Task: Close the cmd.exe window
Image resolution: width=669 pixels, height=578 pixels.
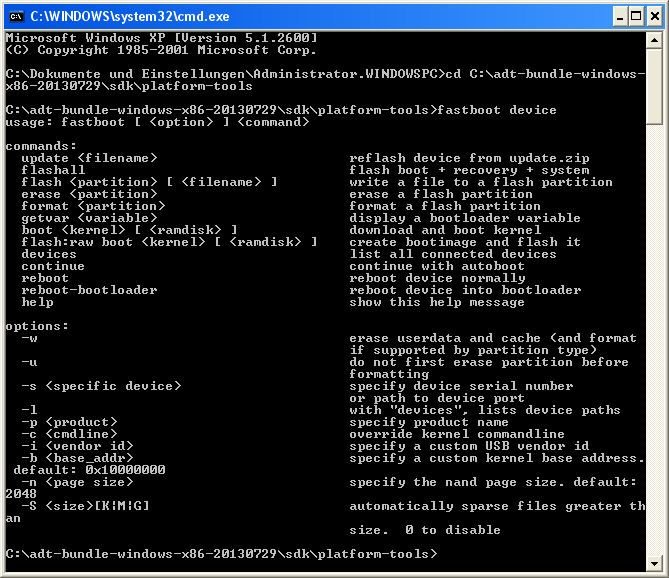Action: coord(655,17)
